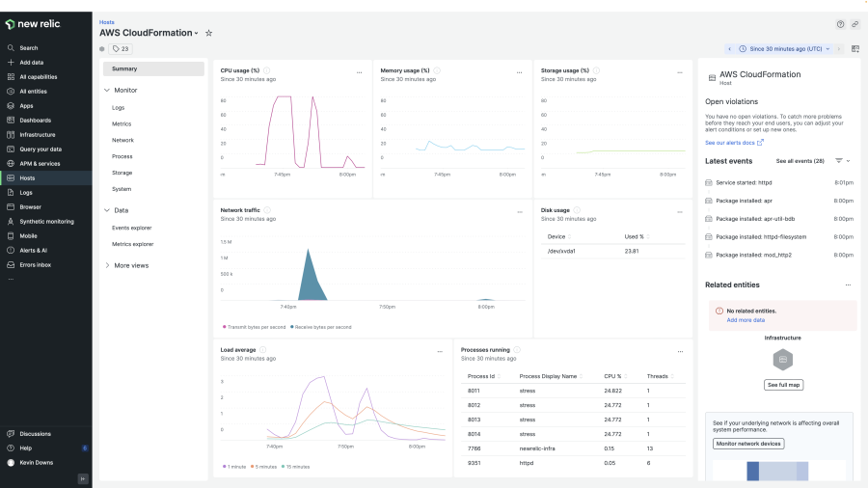868x488 pixels.
Task: Open System under Monitor
Action: click(x=122, y=189)
